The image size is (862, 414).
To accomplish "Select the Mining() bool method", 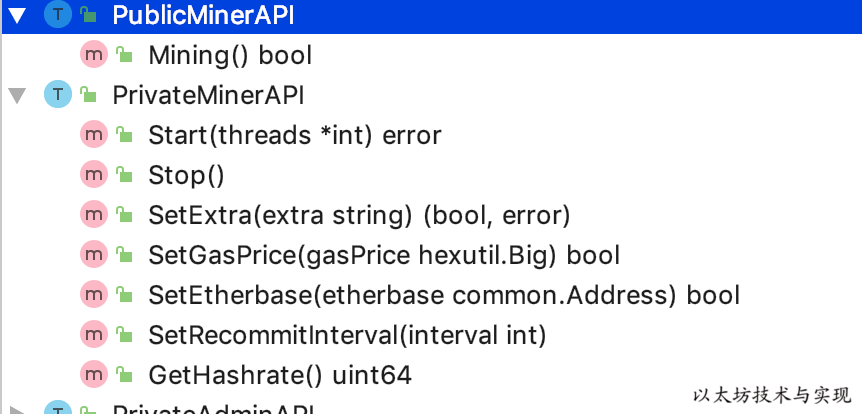I will pos(230,56).
